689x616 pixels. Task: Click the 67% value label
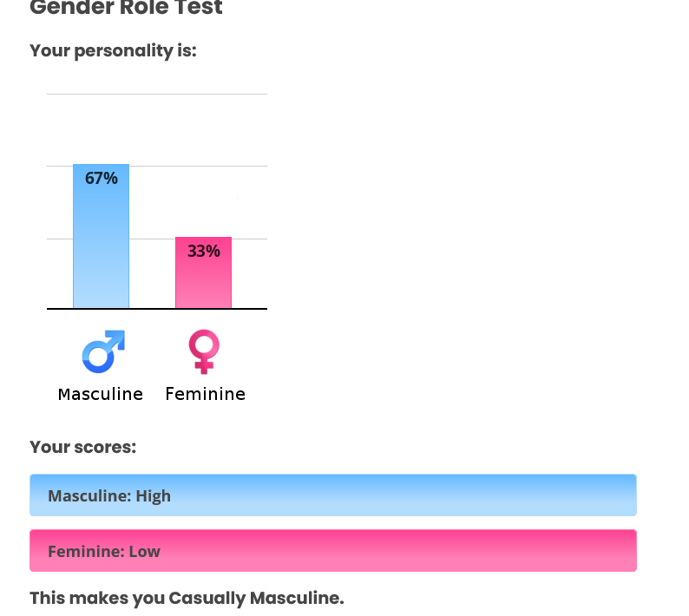[101, 178]
